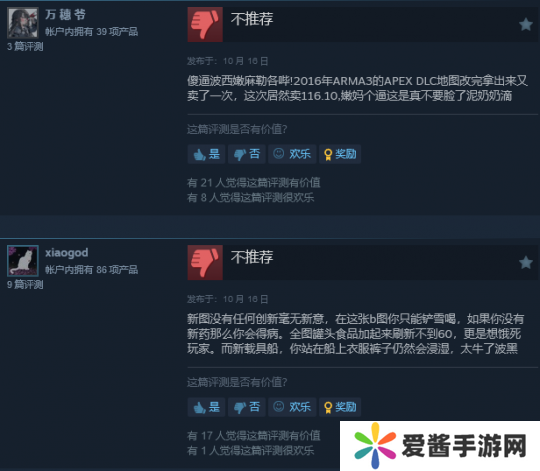Mark xiaogod's review as 欢乐 (funny)
This screenshot has height=471, width=540.
click(292, 407)
